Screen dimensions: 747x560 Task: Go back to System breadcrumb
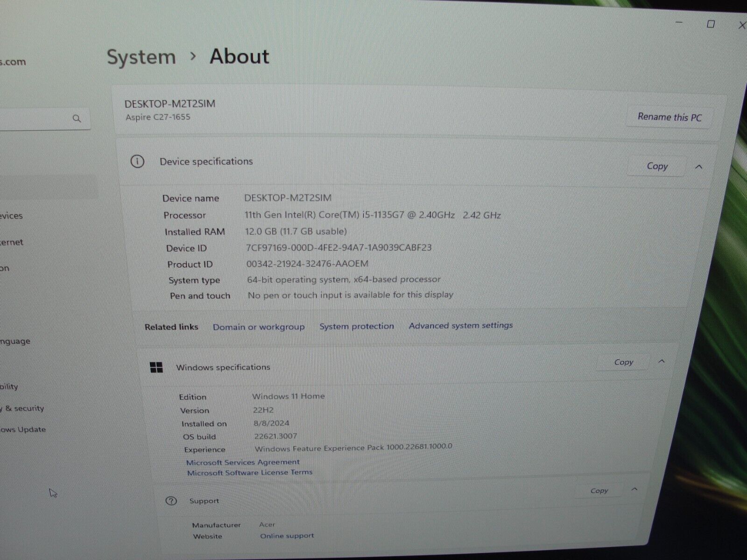(x=141, y=57)
